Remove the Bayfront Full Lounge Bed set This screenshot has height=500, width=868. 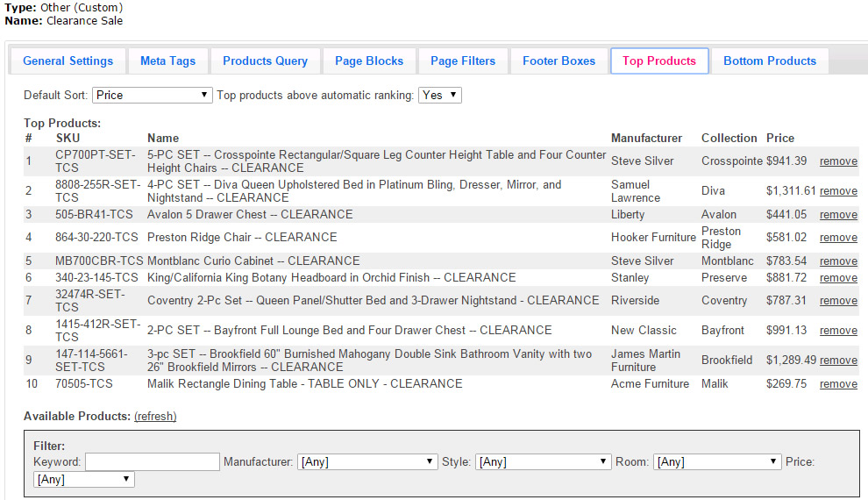pyautogui.click(x=838, y=331)
